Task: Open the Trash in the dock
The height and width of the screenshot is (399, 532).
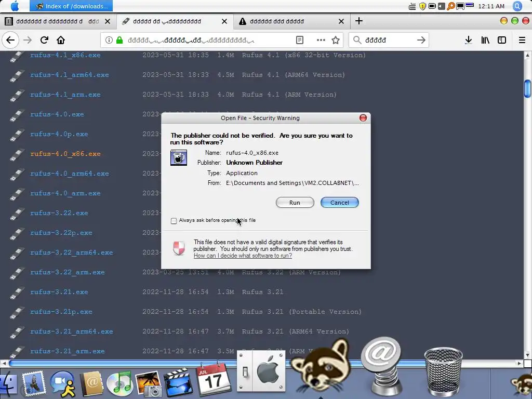Action: click(443, 372)
